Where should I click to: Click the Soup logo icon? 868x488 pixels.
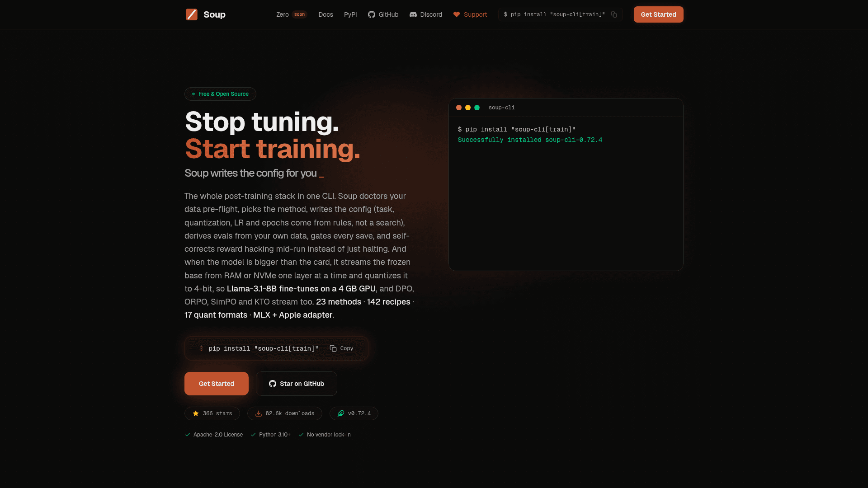[x=192, y=14]
